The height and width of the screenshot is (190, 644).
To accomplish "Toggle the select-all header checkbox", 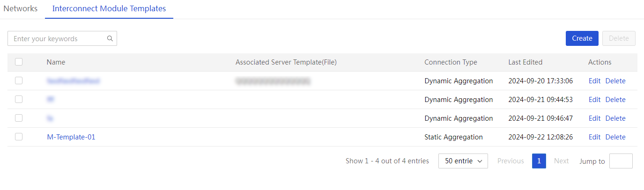I will 19,62.
